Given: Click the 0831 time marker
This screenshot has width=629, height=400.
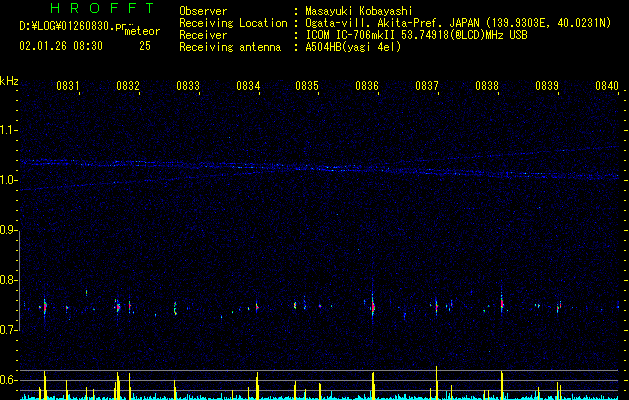Looking at the screenshot, I should point(67,85).
